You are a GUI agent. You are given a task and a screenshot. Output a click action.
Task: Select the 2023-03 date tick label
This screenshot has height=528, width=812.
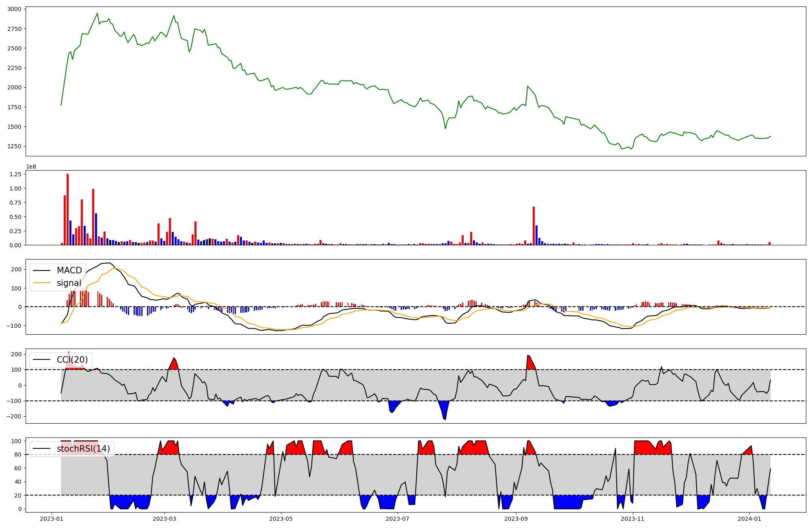point(164,519)
